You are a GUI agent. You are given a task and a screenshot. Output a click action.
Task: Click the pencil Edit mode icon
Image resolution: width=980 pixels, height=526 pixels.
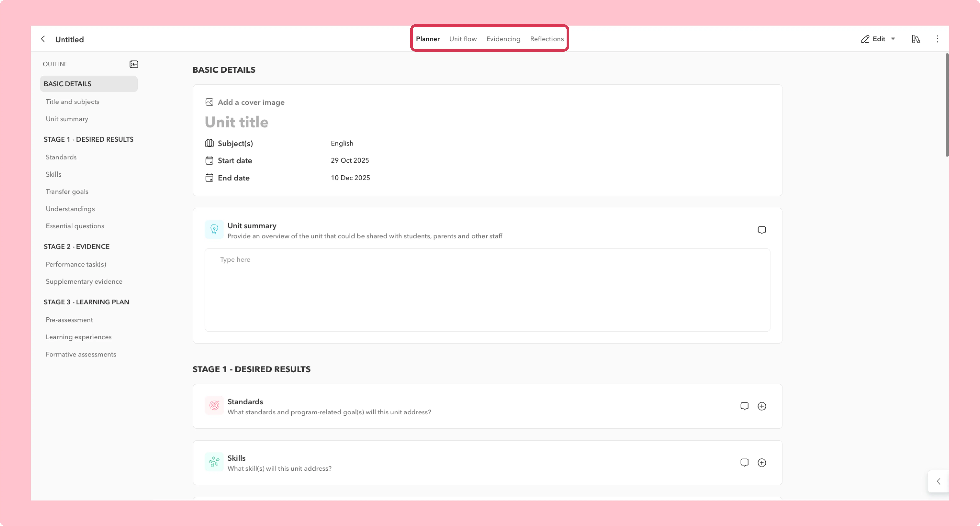(865, 39)
